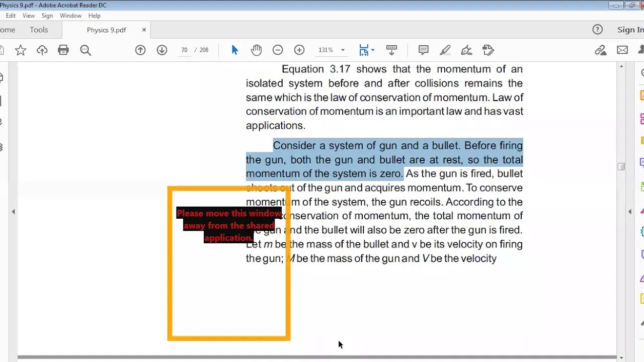Image resolution: width=644 pixels, height=362 pixels.
Task: Open the find text magnifier tool
Action: pyautogui.click(x=86, y=50)
